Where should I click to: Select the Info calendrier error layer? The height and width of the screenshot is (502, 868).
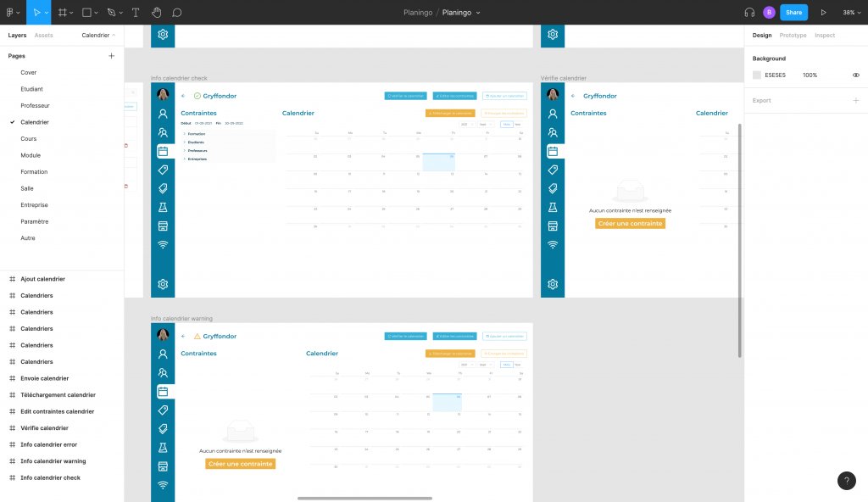tap(48, 444)
